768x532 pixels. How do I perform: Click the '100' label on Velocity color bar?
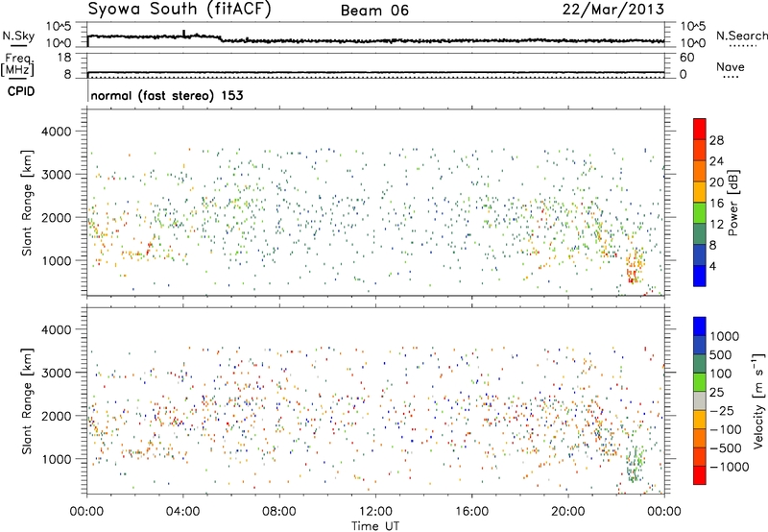721,374
